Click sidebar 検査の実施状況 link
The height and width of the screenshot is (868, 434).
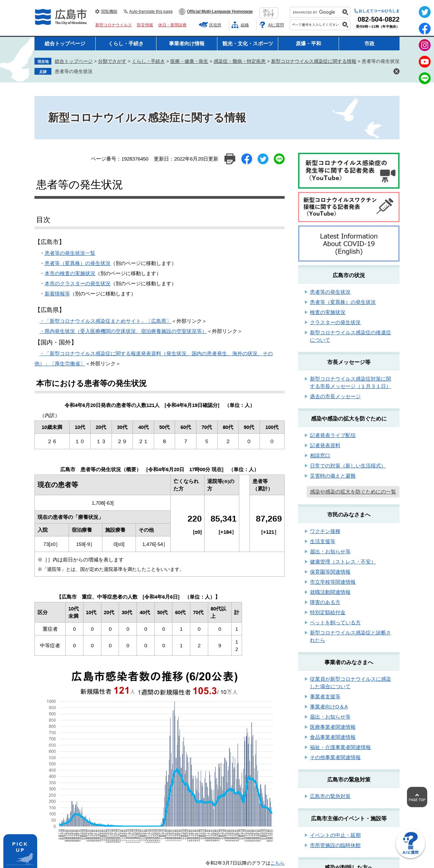click(x=327, y=312)
